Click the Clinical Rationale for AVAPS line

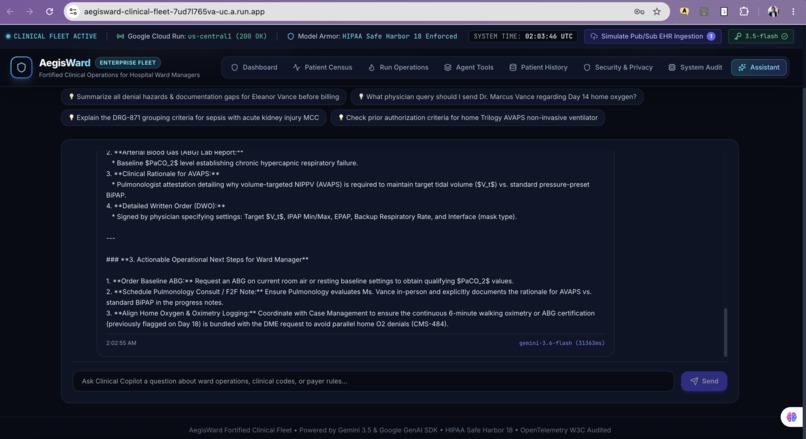click(162, 174)
